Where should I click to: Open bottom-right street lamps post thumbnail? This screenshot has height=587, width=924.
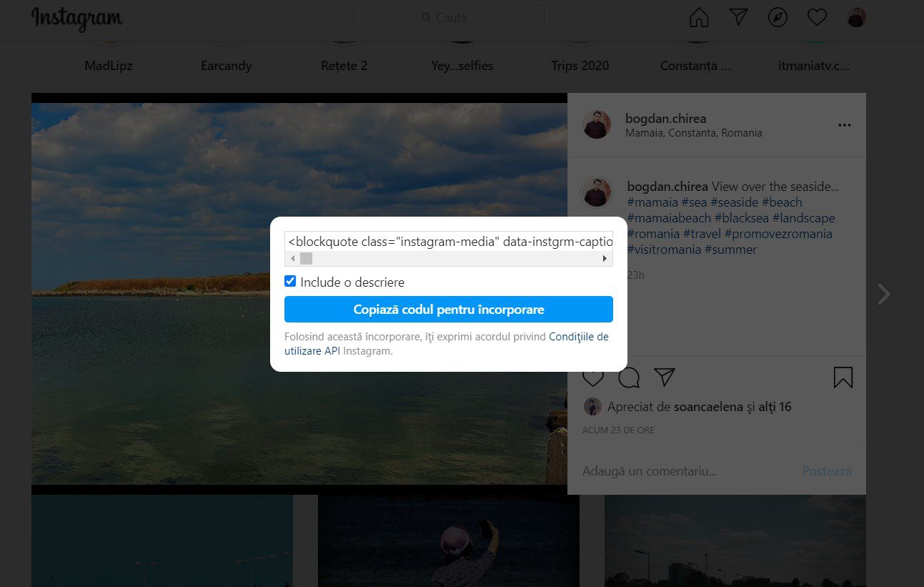click(735, 541)
